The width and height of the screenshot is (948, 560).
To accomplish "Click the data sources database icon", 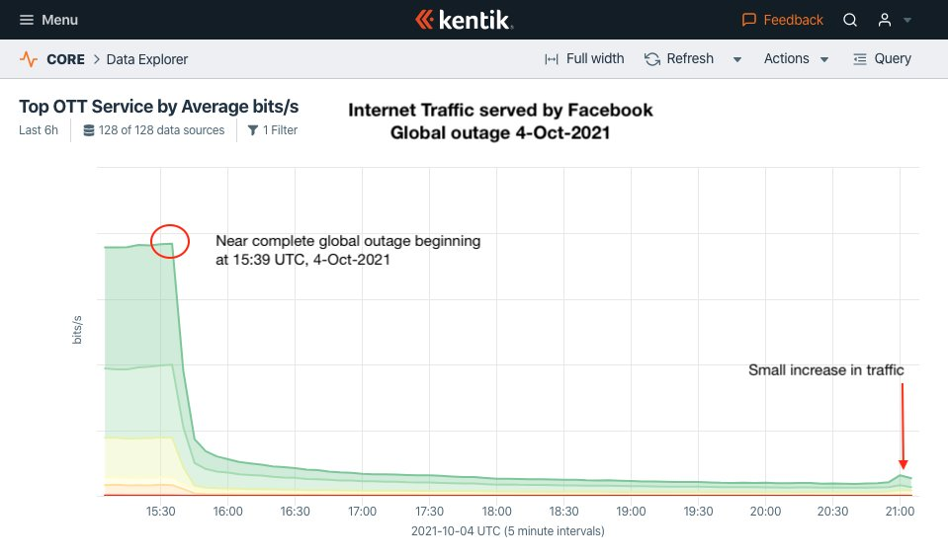I will (x=89, y=130).
